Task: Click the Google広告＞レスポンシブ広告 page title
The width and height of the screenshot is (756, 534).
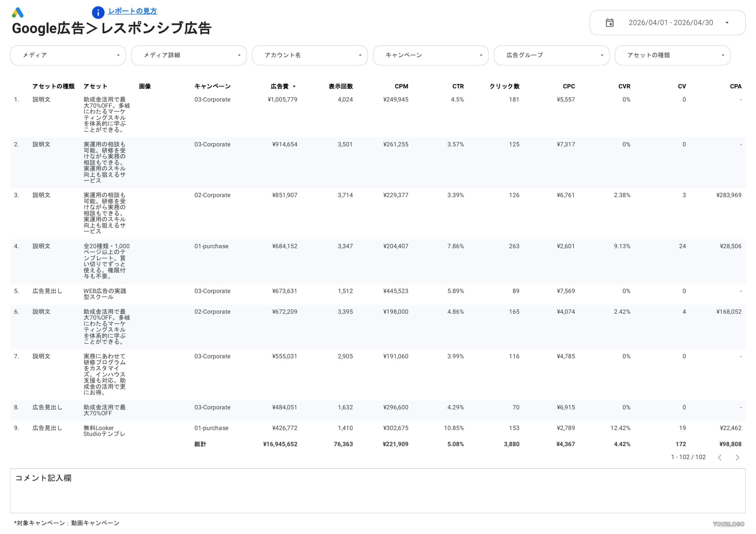Action: tap(112, 28)
